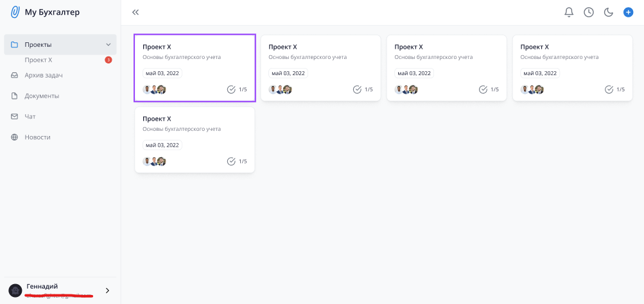
Task: Open notifications via the bell icon
Action: coord(569,12)
